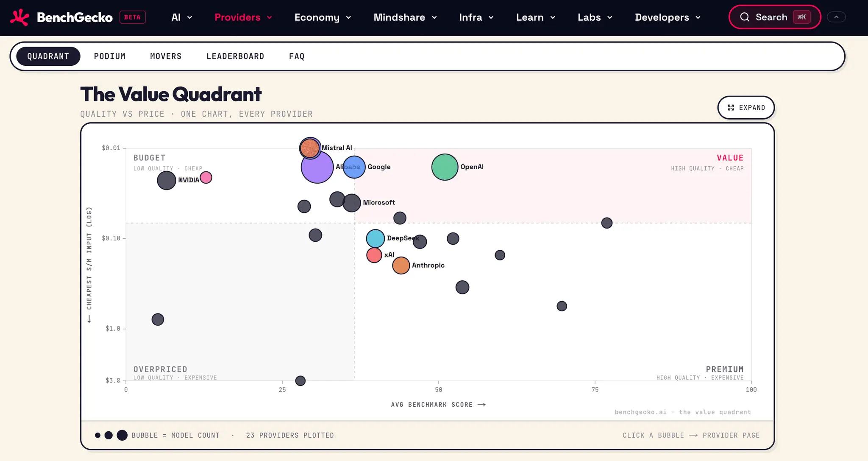Select the dark NVIDIA bubble
The width and height of the screenshot is (868, 461).
167,180
